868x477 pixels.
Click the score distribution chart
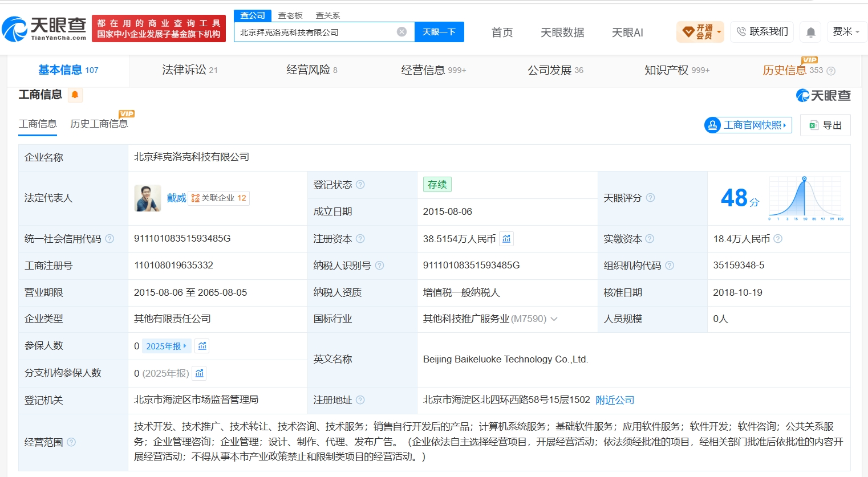[x=806, y=198]
